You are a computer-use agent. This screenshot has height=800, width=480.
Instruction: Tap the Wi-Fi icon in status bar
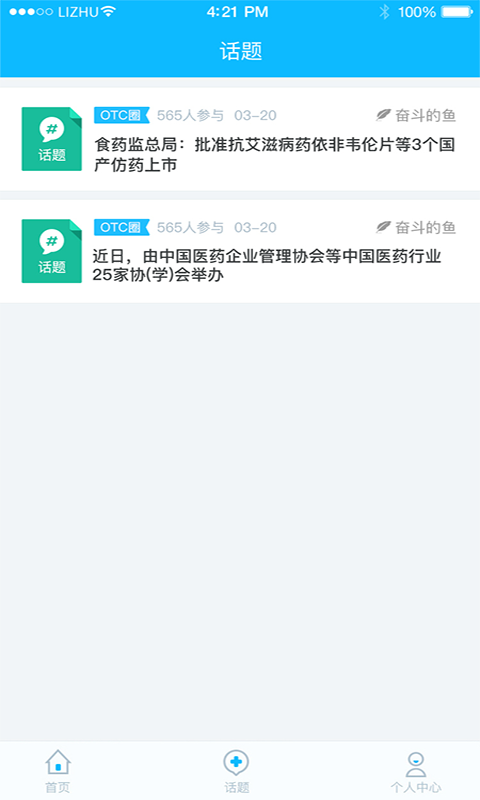point(108,11)
